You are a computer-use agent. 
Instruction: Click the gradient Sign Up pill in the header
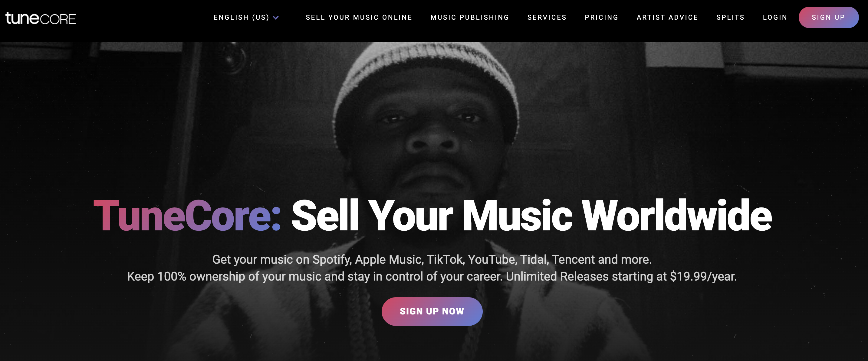(828, 18)
